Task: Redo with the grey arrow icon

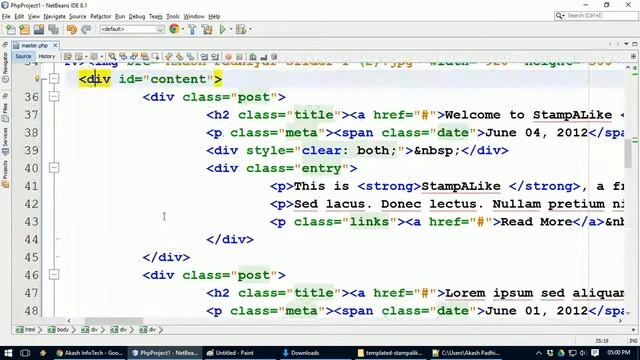Action: (86, 29)
